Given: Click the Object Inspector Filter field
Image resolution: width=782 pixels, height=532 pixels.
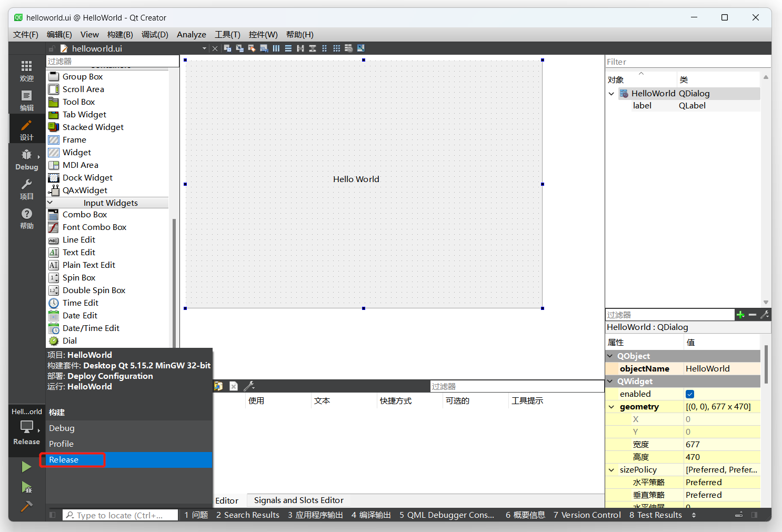Looking at the screenshot, I should point(688,62).
